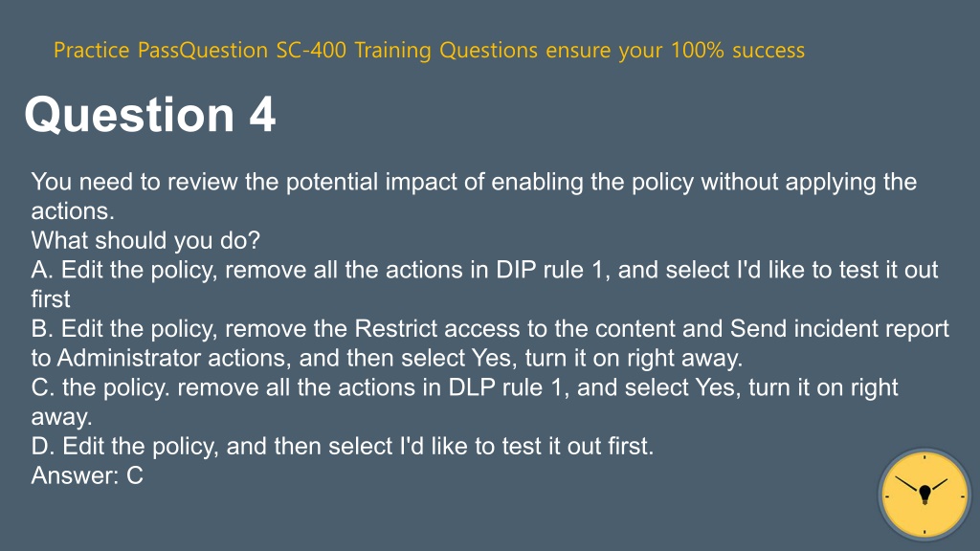980x551 pixels.
Task: Click the clock's hour hand
Action: [x=938, y=485]
